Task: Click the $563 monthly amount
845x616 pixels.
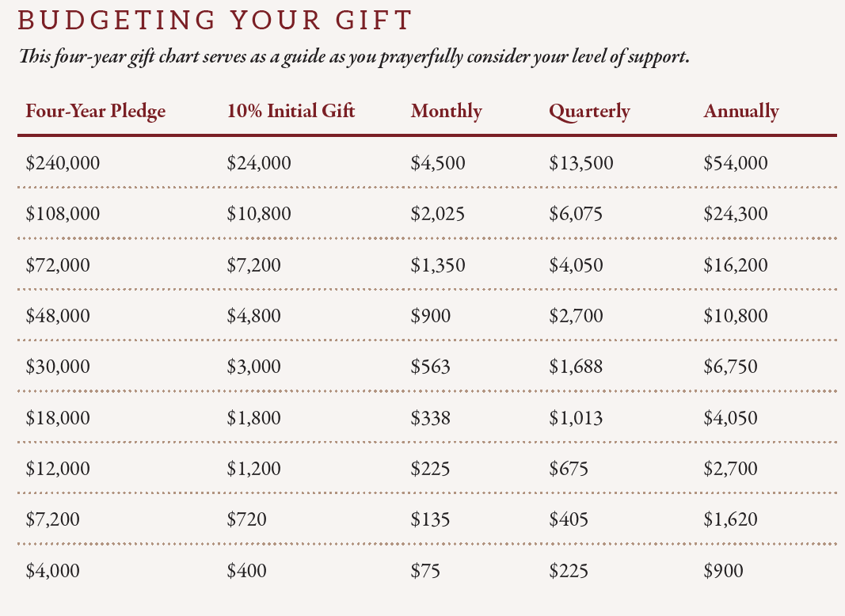Action: click(x=430, y=367)
